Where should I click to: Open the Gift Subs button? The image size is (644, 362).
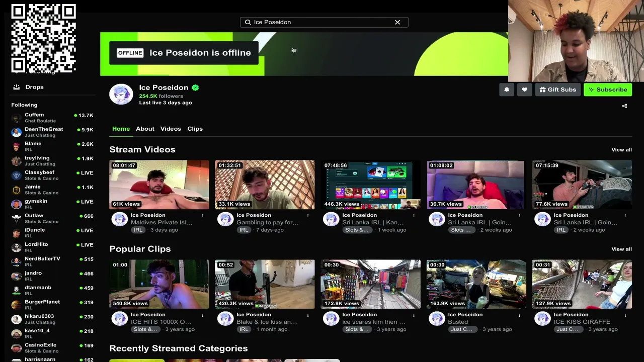point(557,89)
